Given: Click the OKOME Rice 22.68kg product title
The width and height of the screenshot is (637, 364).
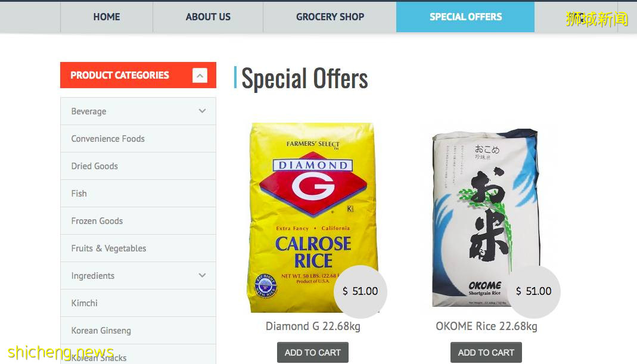Looking at the screenshot, I should 486,326.
